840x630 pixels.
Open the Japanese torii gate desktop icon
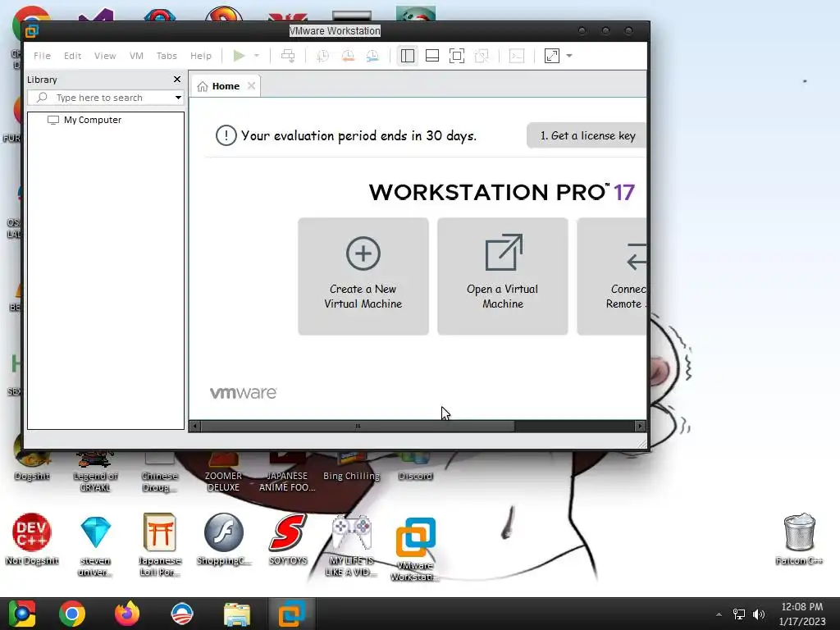[x=160, y=546]
